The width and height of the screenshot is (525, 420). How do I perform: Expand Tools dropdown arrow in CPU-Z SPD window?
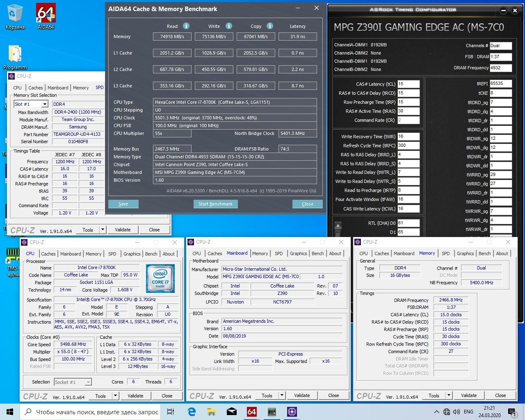pyautogui.click(x=103, y=230)
